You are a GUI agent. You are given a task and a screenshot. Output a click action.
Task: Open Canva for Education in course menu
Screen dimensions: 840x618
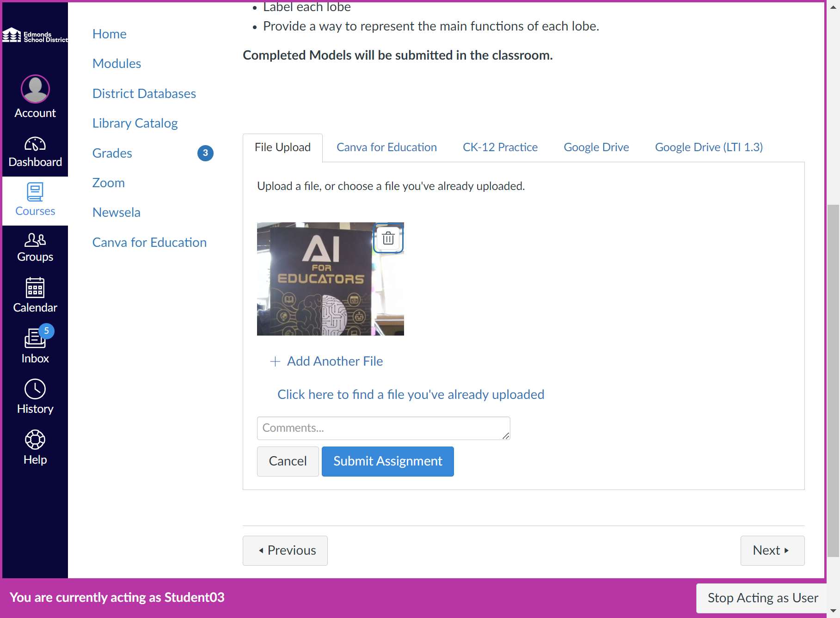(149, 243)
